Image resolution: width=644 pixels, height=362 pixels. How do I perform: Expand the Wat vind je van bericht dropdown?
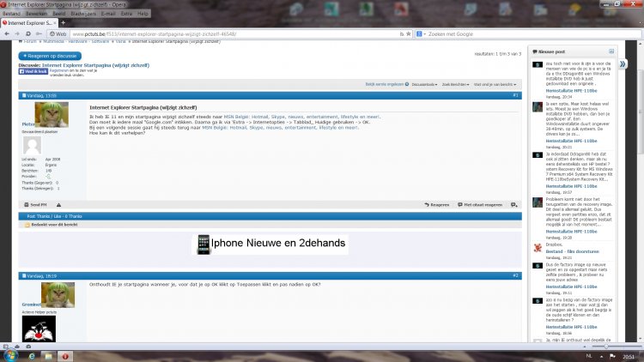(495, 85)
